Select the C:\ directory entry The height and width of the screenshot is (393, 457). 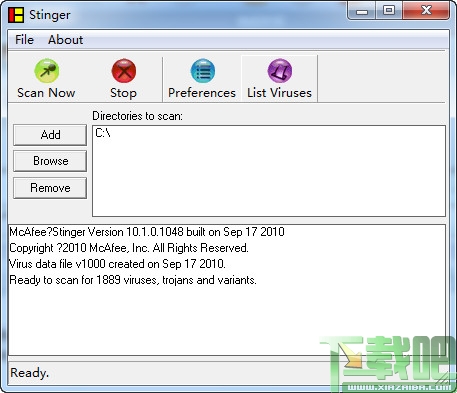click(x=103, y=133)
